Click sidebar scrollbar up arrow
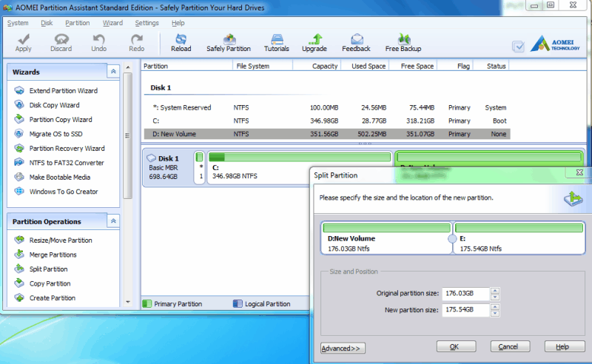This screenshot has width=592, height=364. (x=127, y=67)
